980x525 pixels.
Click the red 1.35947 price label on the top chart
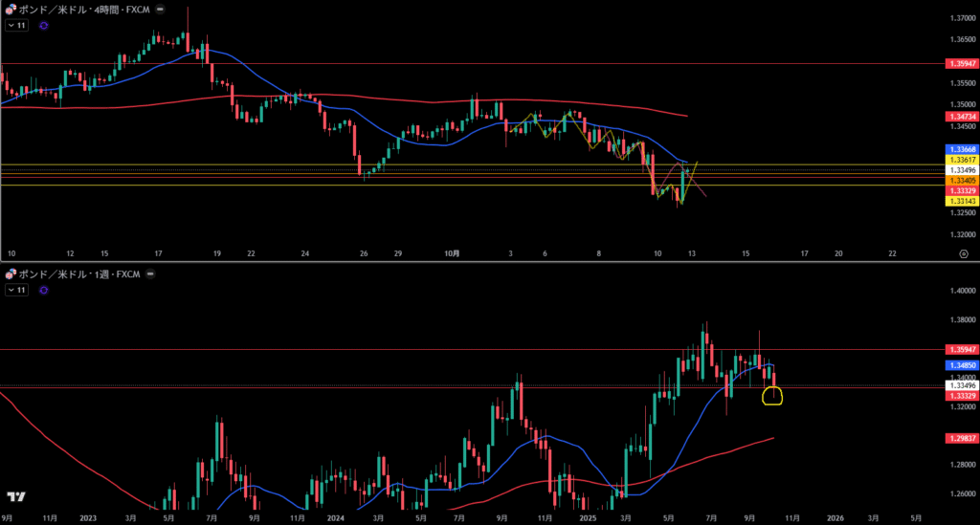coord(960,63)
